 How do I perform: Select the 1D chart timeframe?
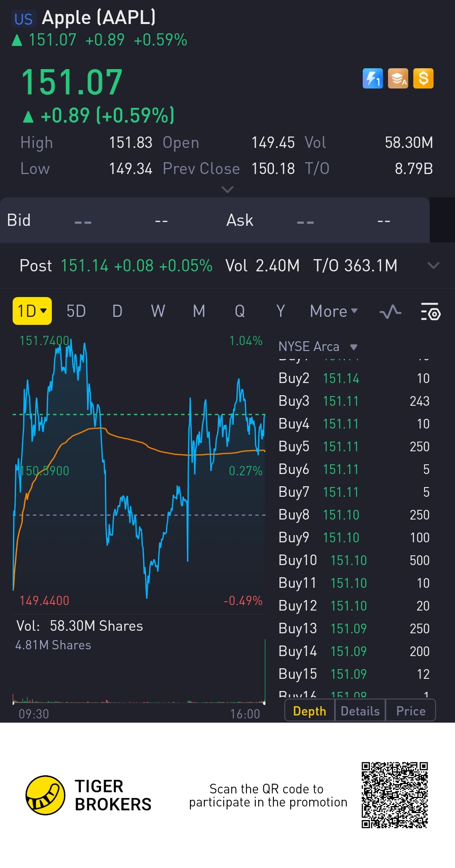32,311
